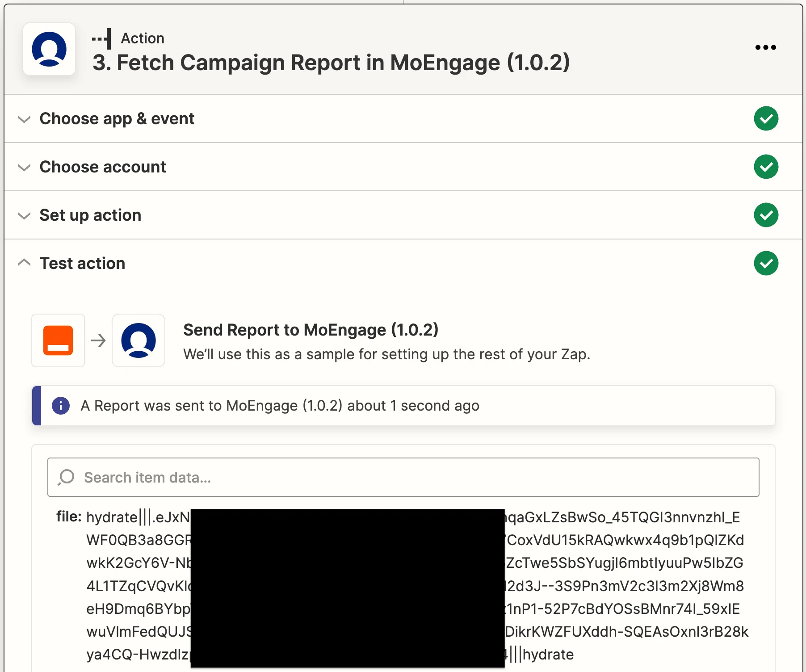Open the three-dot step options menu
This screenshot has height=672, width=806.
[x=765, y=47]
